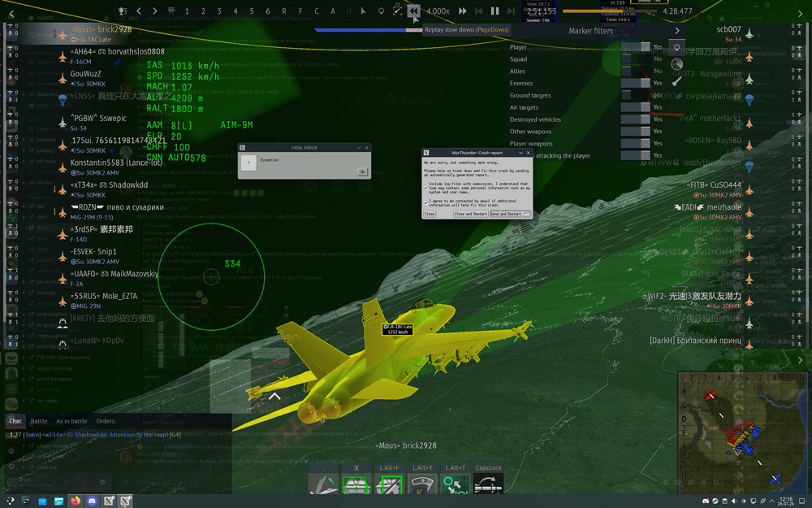The height and width of the screenshot is (508, 812).
Task: Click the L.Alt+Y action icon
Action: pos(422,484)
